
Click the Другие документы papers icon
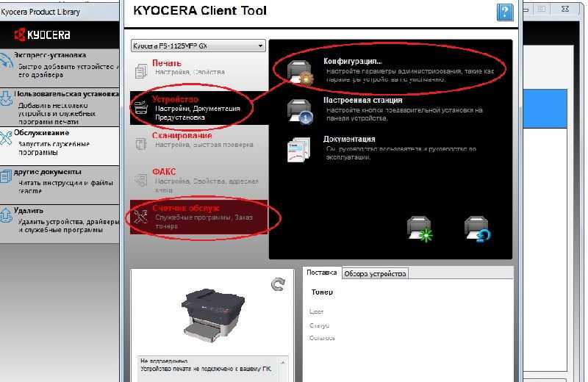(6, 176)
